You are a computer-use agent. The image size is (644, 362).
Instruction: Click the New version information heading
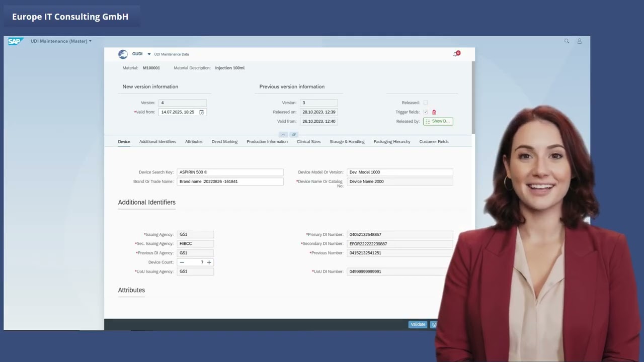point(150,86)
